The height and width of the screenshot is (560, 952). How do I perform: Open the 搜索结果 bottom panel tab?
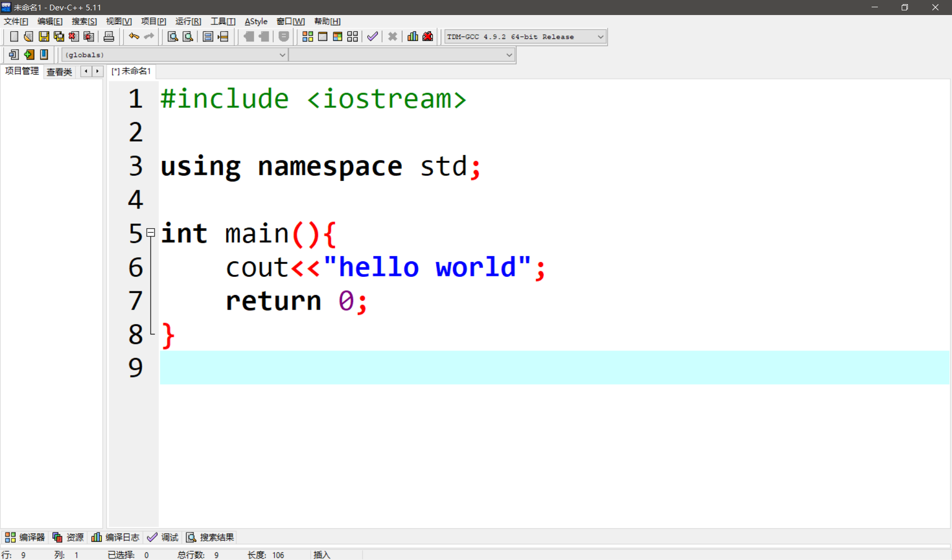coord(210,537)
